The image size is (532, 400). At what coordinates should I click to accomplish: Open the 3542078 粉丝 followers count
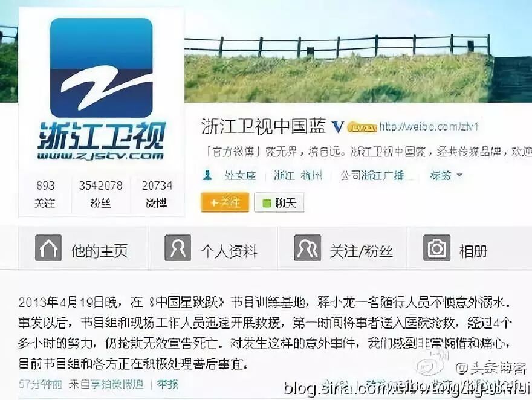pyautogui.click(x=101, y=194)
